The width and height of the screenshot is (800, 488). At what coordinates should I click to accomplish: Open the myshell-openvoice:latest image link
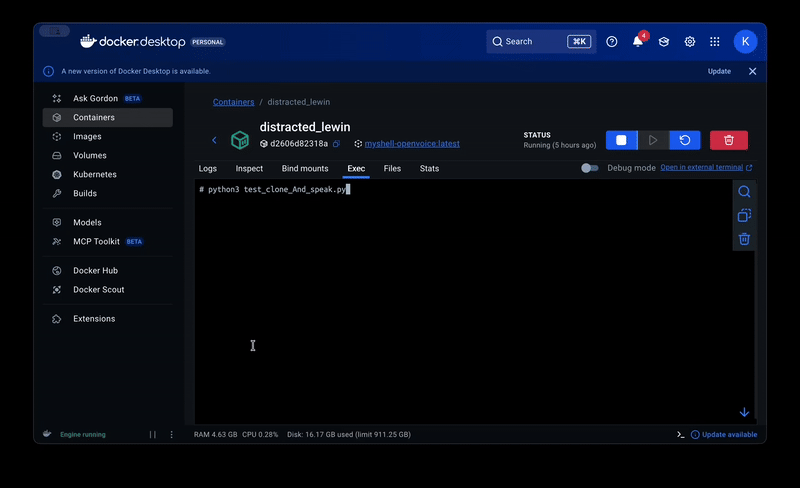point(412,143)
